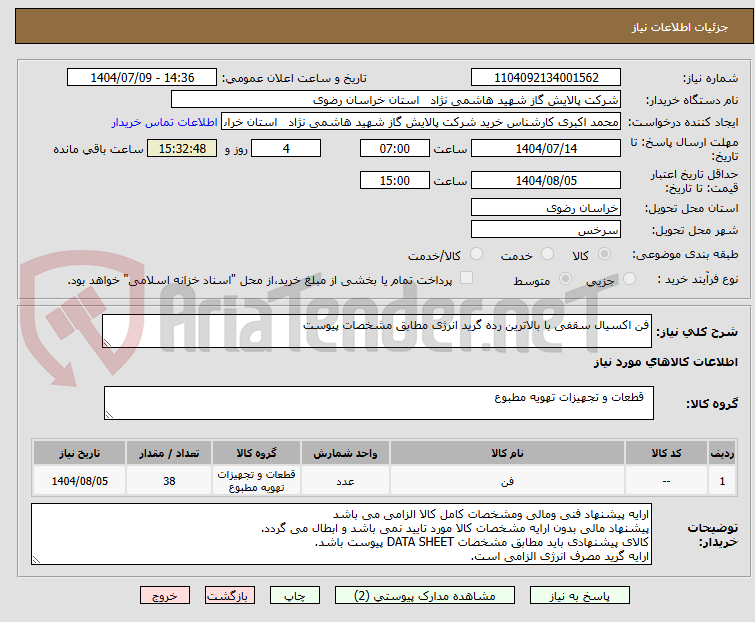Click the تاریخ نیاز column header

[x=79, y=453]
